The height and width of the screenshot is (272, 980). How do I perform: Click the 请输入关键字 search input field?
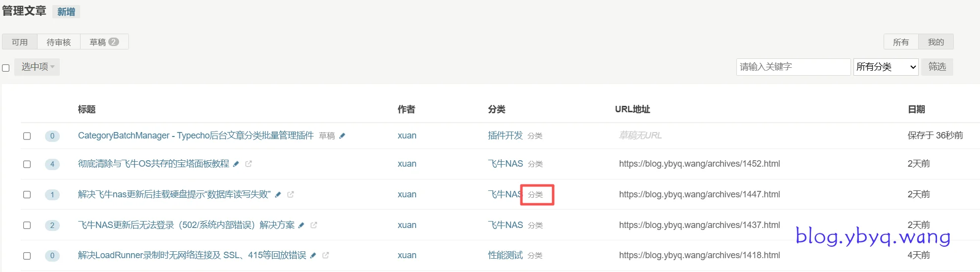click(x=793, y=67)
